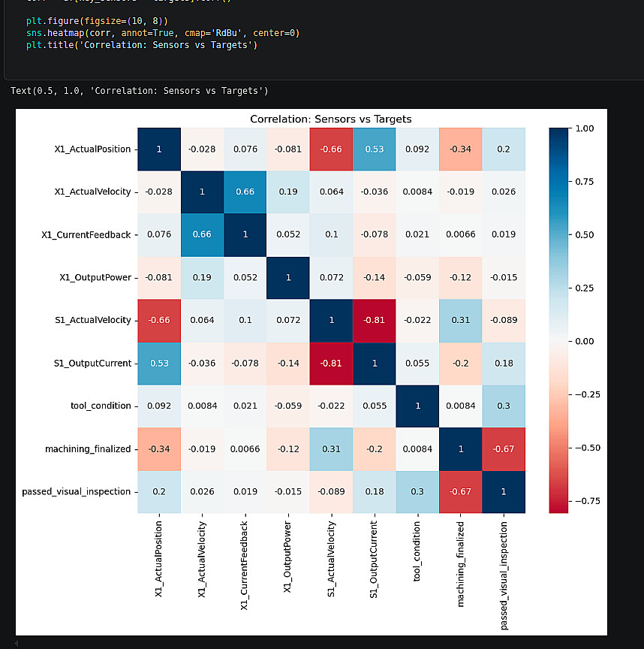Screen dimensions: 644x649
Task: Click the X1_OutputPower row label on the y-axis
Action: (95, 277)
